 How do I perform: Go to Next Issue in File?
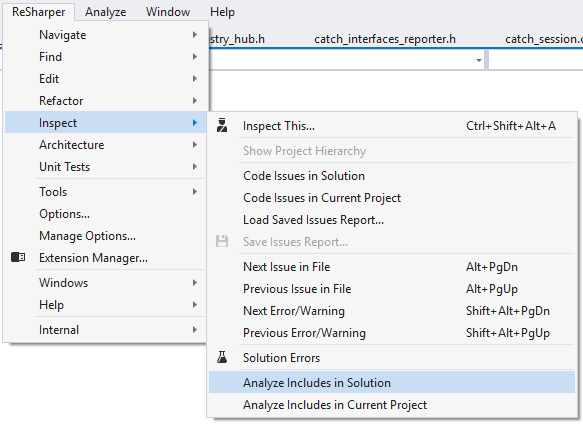[x=392, y=267]
